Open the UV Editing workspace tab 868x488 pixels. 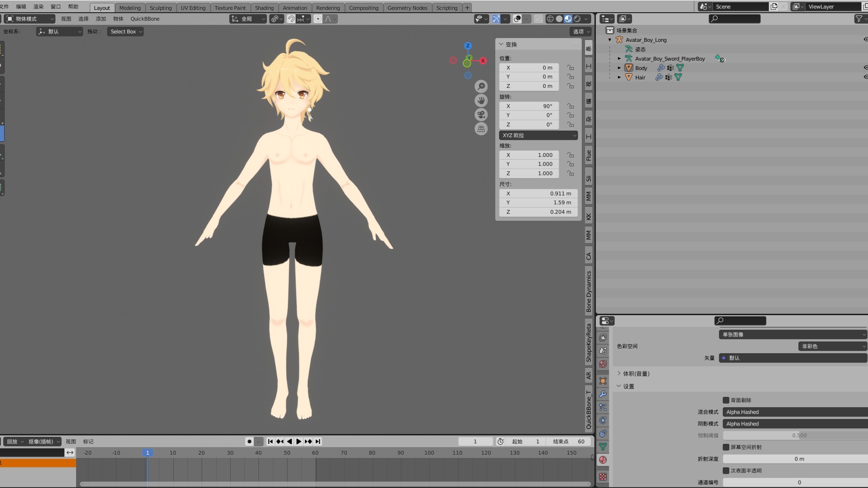click(193, 8)
